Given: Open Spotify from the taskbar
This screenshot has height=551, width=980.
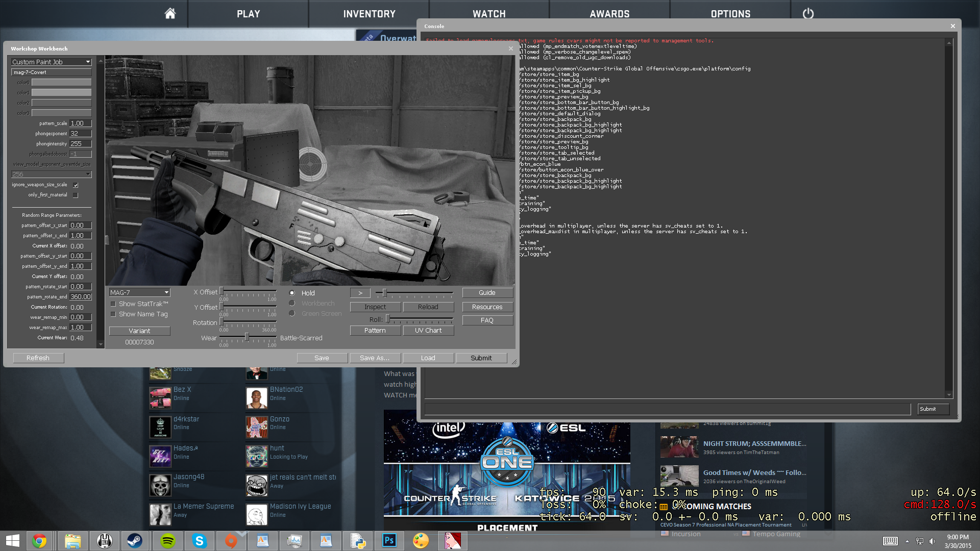Looking at the screenshot, I should [167, 540].
